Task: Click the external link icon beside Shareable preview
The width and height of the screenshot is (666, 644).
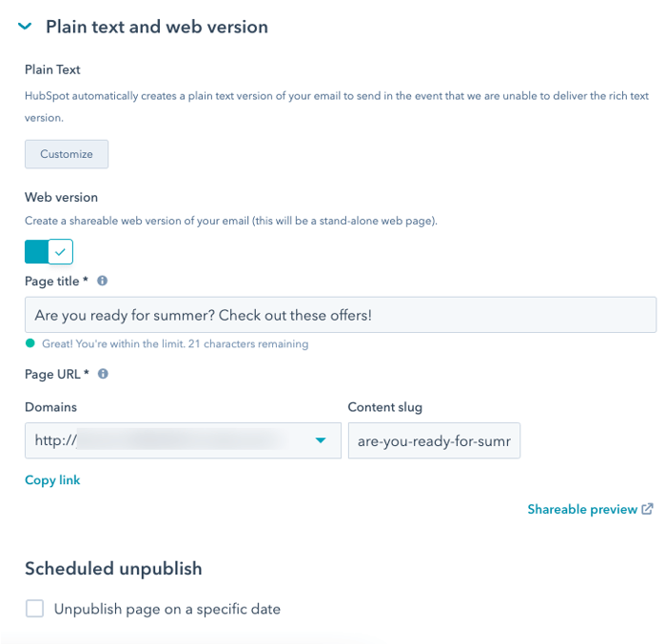Action: (x=647, y=509)
